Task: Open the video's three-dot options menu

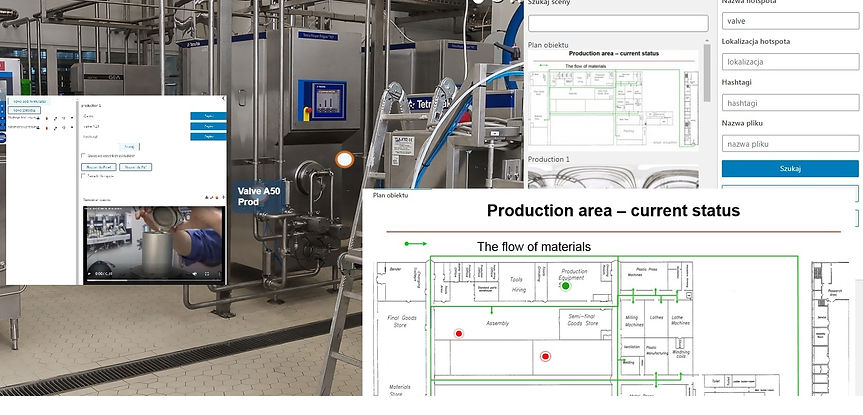Action: tap(219, 274)
